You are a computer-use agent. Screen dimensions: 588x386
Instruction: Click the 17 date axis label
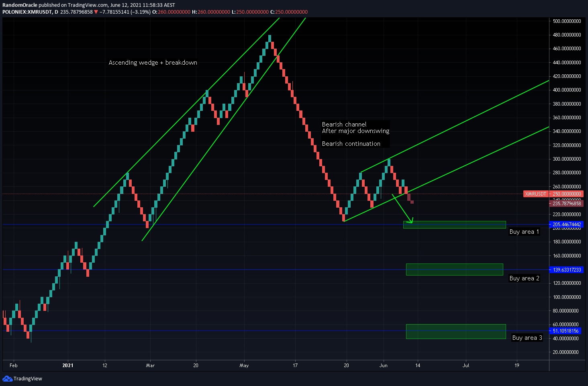point(295,366)
